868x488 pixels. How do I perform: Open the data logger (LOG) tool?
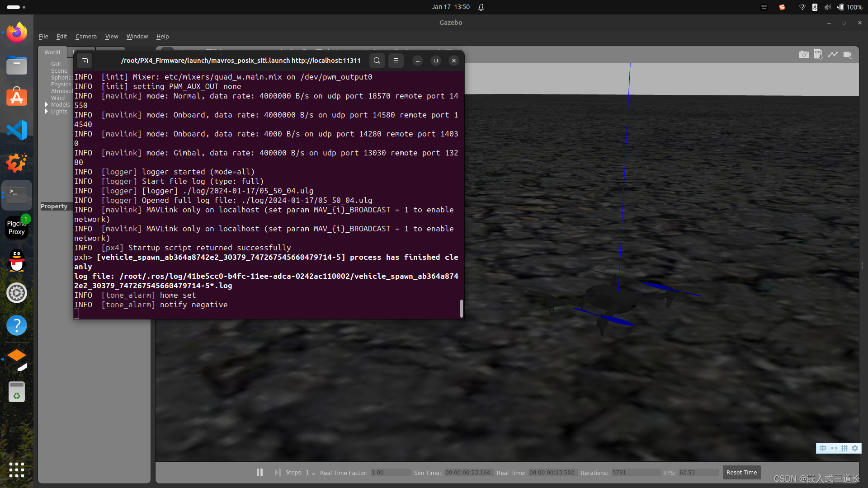pos(818,54)
